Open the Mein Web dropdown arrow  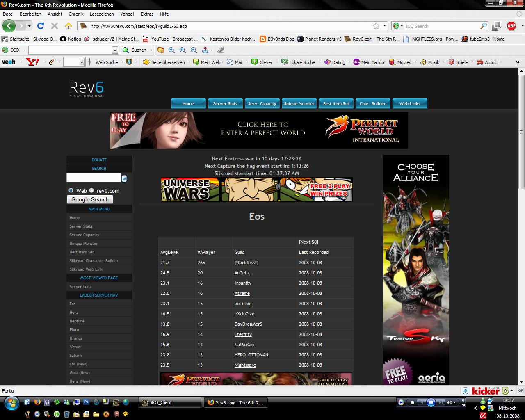coord(223,62)
